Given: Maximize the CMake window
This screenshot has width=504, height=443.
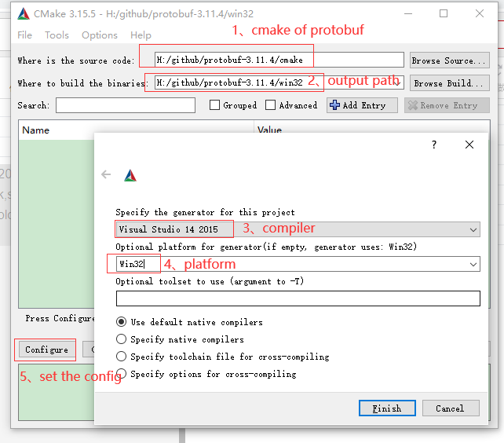Looking at the screenshot, I should tap(444, 13).
